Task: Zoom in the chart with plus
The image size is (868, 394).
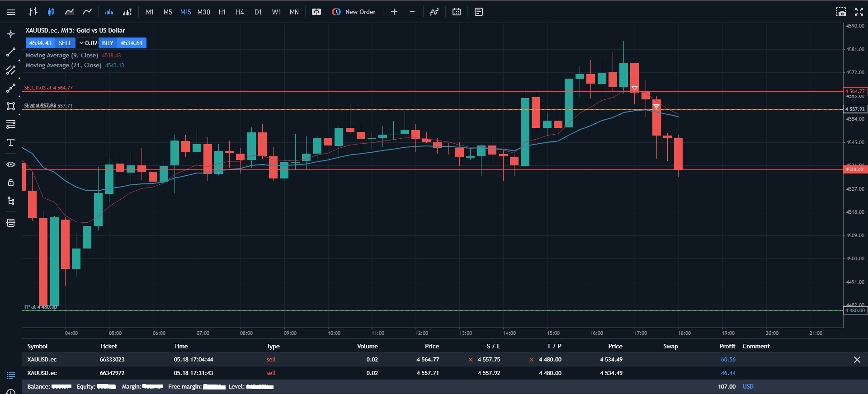Action: click(394, 12)
